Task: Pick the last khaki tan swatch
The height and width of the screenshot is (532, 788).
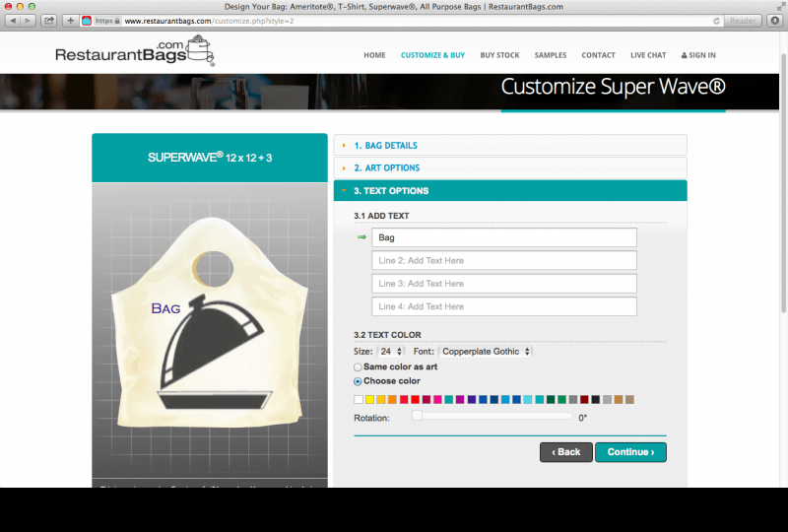Action: (629, 400)
